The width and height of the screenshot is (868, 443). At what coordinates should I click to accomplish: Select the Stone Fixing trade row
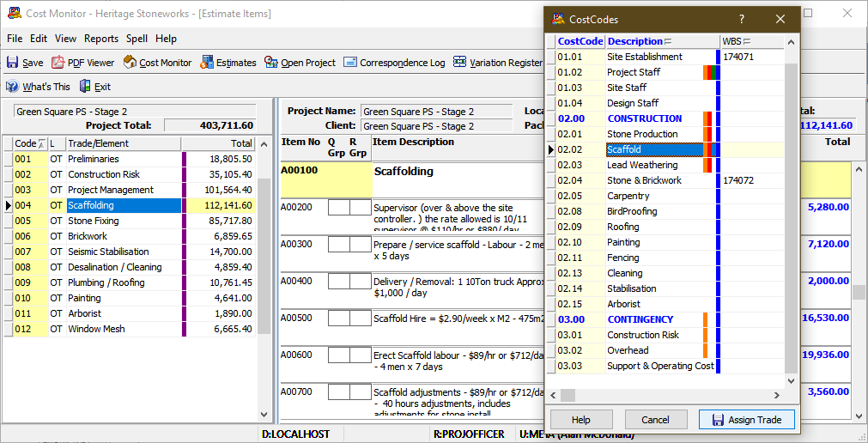click(130, 221)
